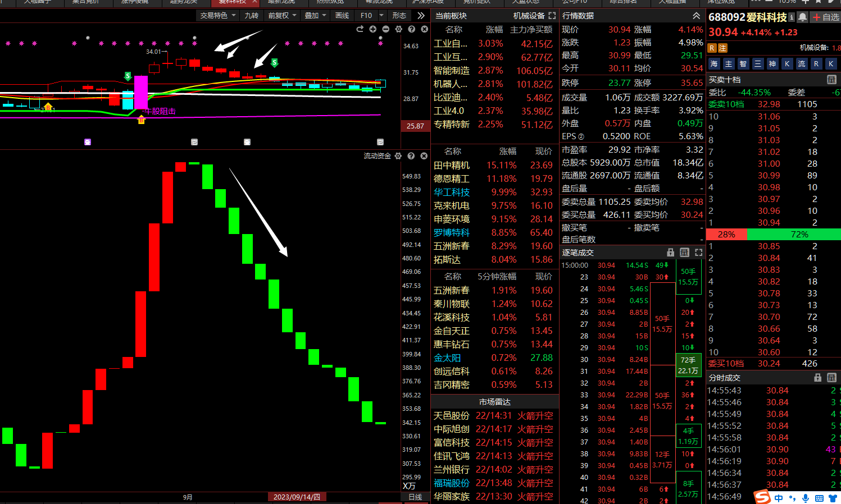Click the stock info 'i' icon beside 爱科科技
The width and height of the screenshot is (841, 504).
tap(792, 17)
